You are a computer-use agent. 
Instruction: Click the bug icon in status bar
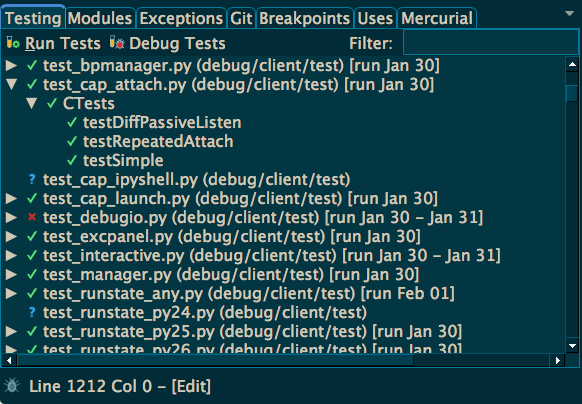(x=12, y=386)
